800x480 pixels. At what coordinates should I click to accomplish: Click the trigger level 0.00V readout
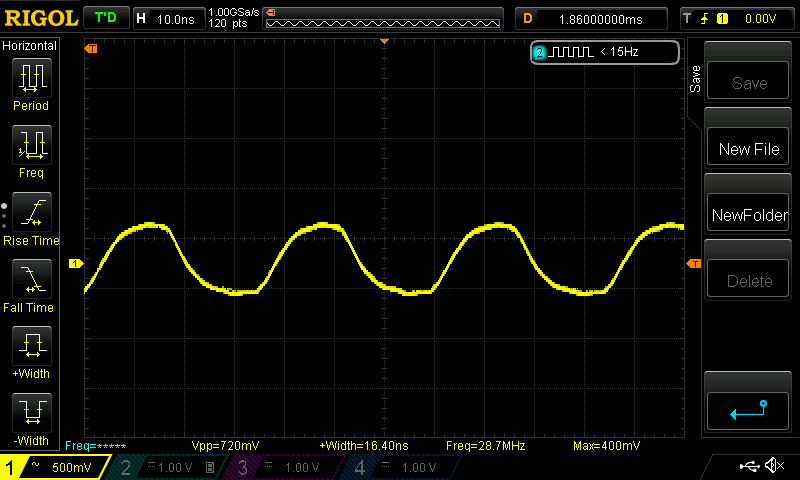point(760,19)
